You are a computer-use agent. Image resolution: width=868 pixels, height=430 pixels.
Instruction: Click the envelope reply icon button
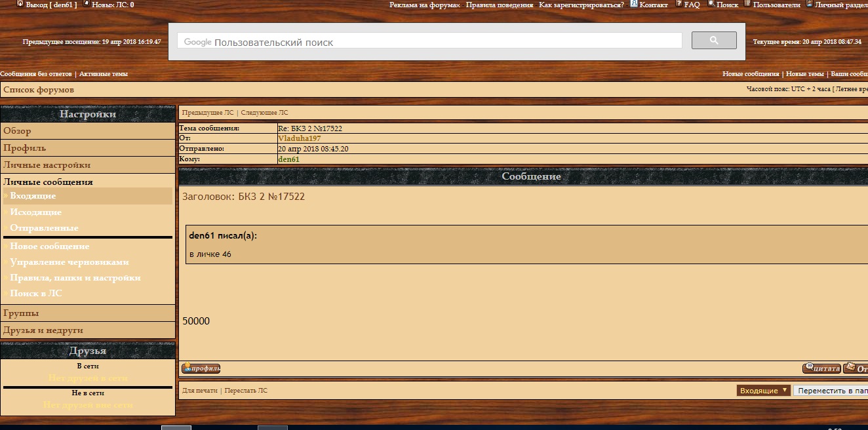[856, 368]
